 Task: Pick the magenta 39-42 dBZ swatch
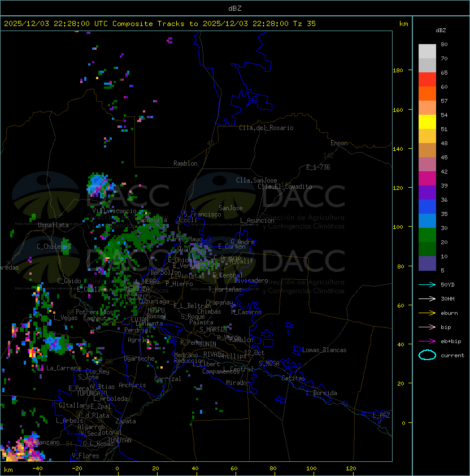click(x=427, y=179)
